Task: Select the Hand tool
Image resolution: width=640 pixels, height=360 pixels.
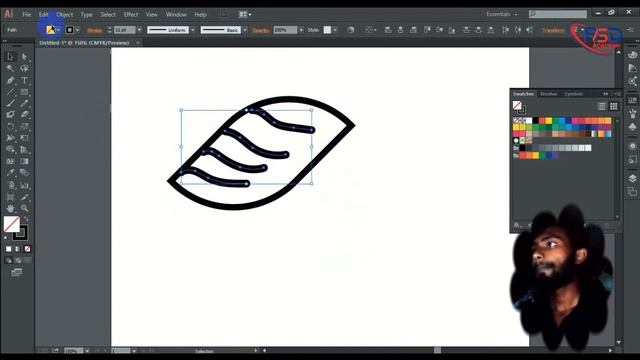Action: pos(11,209)
